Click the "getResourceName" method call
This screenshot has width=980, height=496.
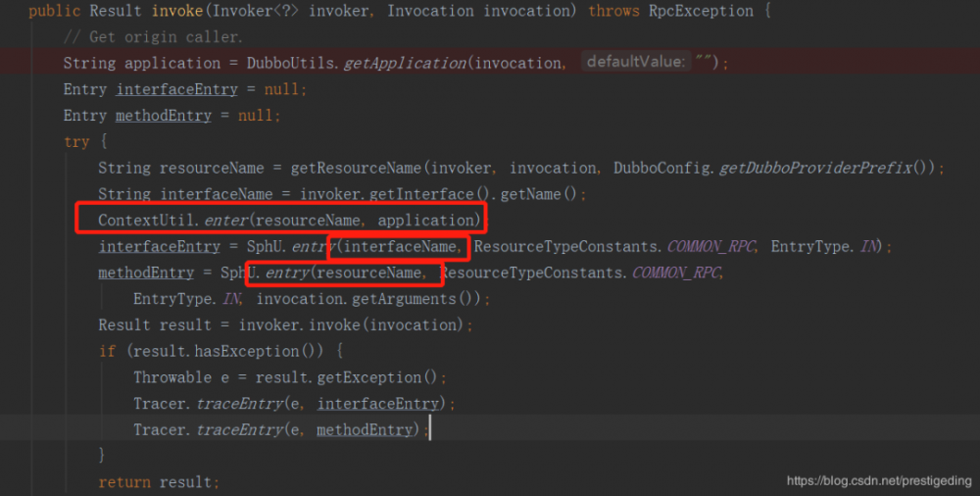tap(357, 169)
